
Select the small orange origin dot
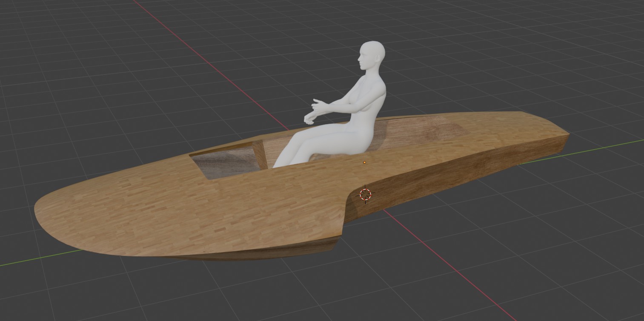pyautogui.click(x=364, y=162)
